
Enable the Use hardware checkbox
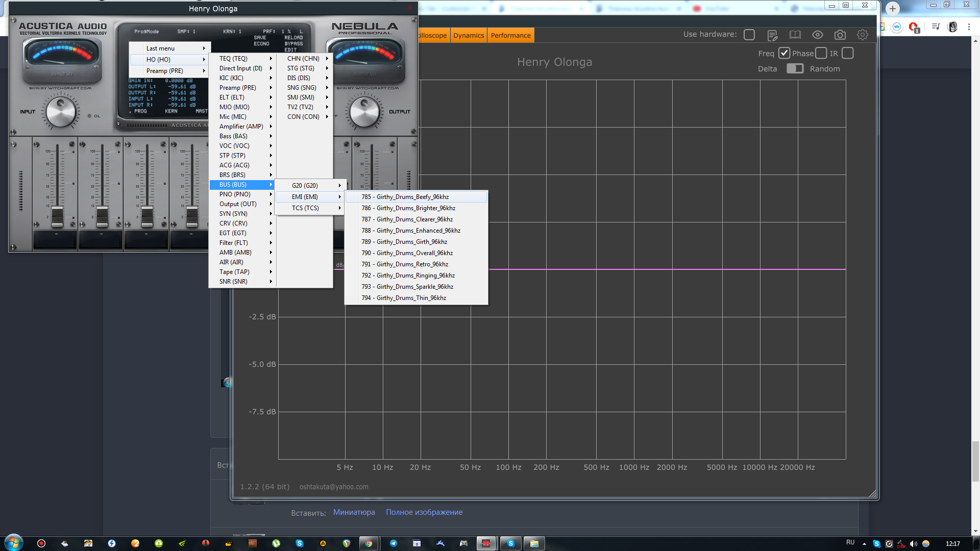coord(749,35)
